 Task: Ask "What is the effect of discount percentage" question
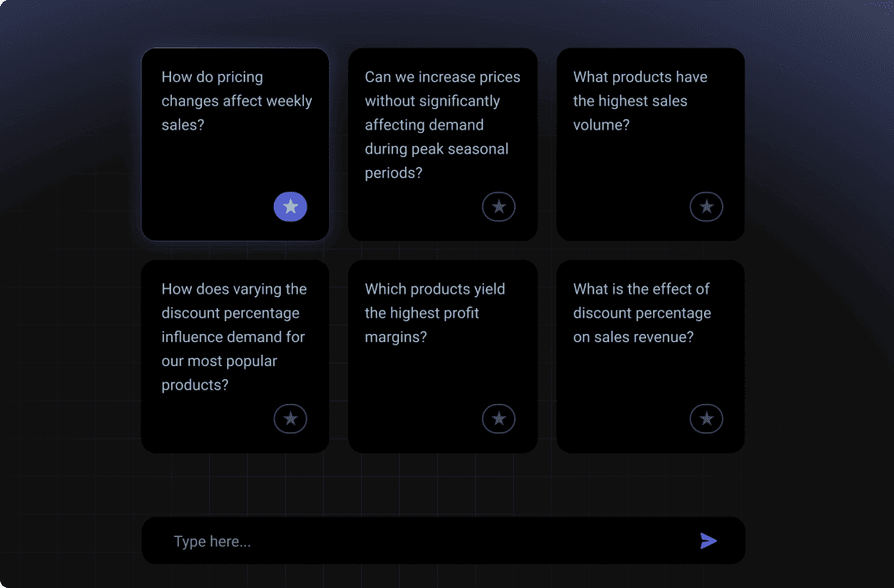point(642,313)
